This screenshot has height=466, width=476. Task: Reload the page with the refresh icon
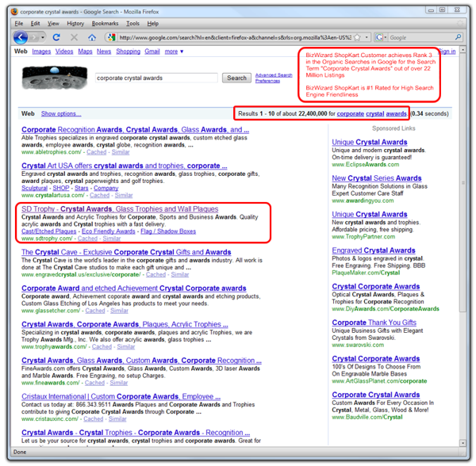pos(56,37)
